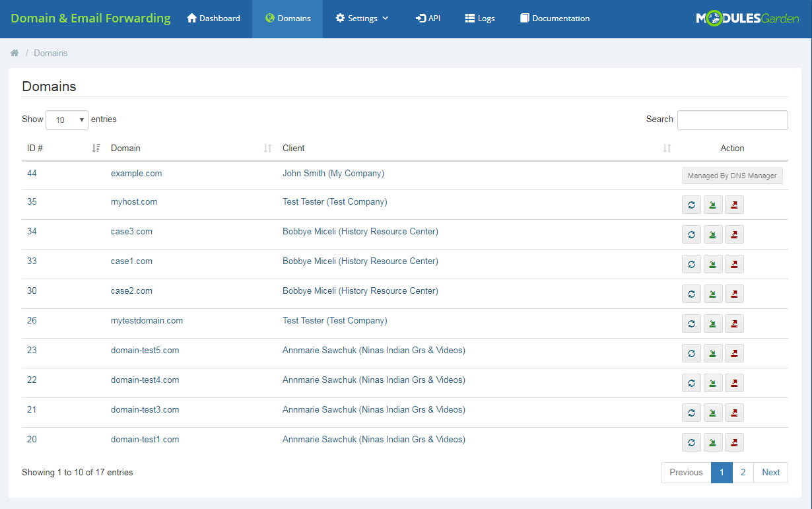Open the example.com domain details

[x=136, y=173]
